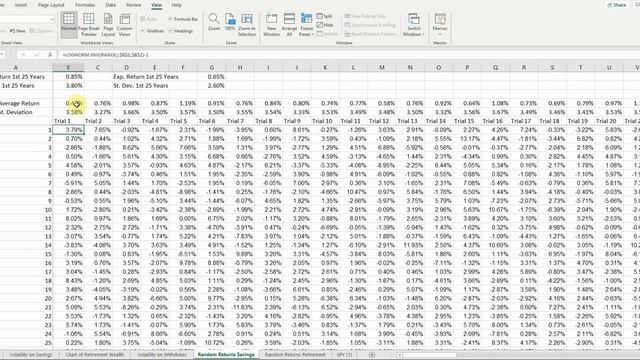Toggle the Formula Bar checkbox

183,19
